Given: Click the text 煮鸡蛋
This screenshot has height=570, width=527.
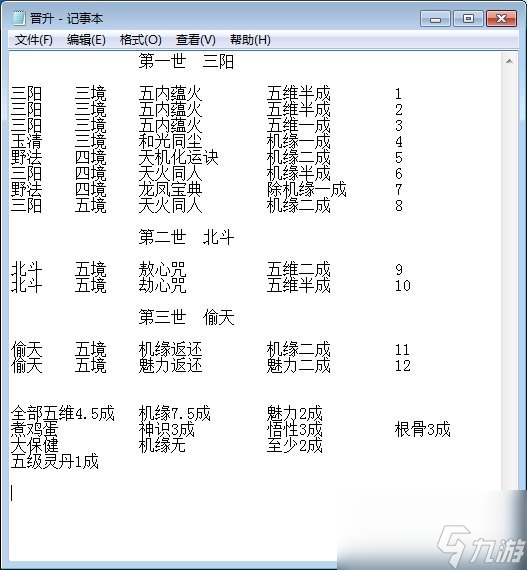Looking at the screenshot, I should pyautogui.click(x=34, y=429).
